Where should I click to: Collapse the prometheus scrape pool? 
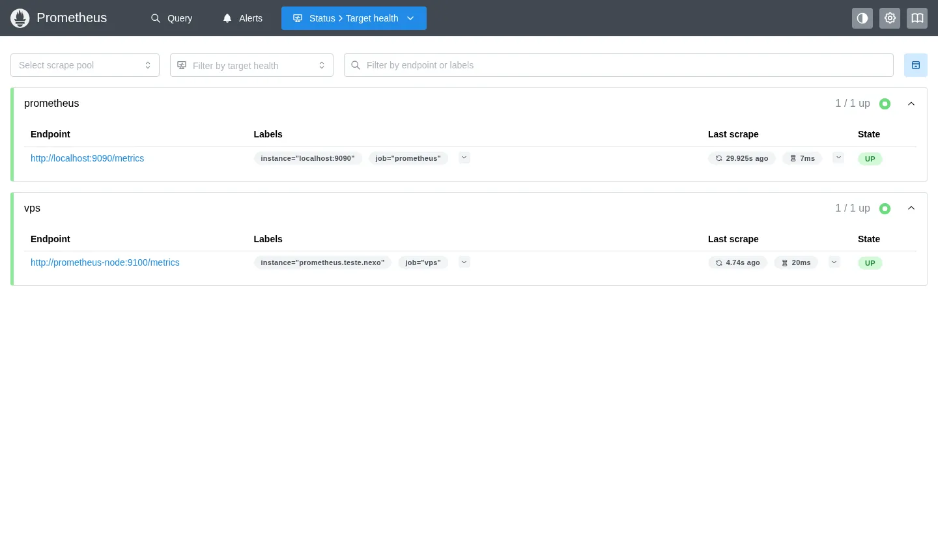click(911, 104)
